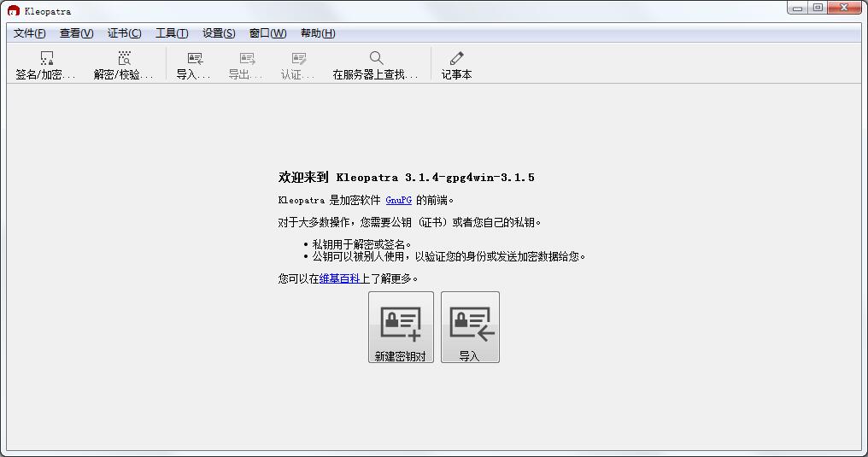
Task: Click the Lookup on Server (在服务器上查找) magnifier icon
Action: coord(377,57)
